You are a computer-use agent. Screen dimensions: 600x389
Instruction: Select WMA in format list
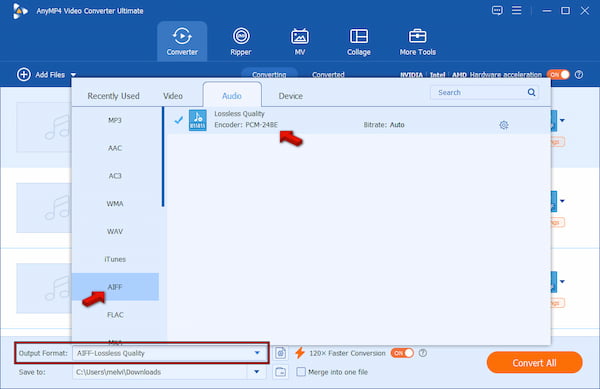point(115,203)
